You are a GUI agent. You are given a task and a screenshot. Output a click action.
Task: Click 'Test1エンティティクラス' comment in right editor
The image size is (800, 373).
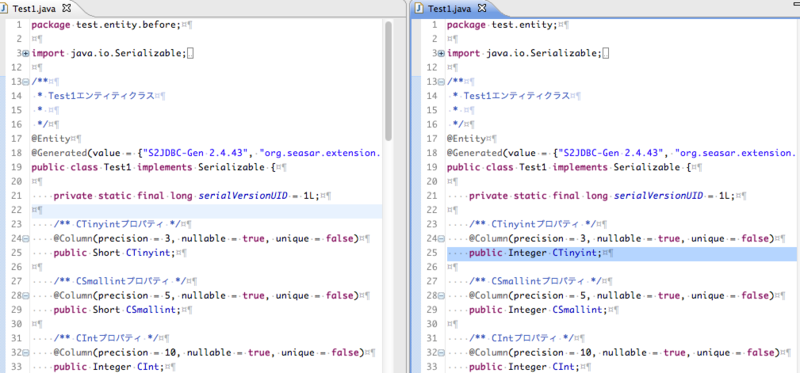tap(516, 95)
